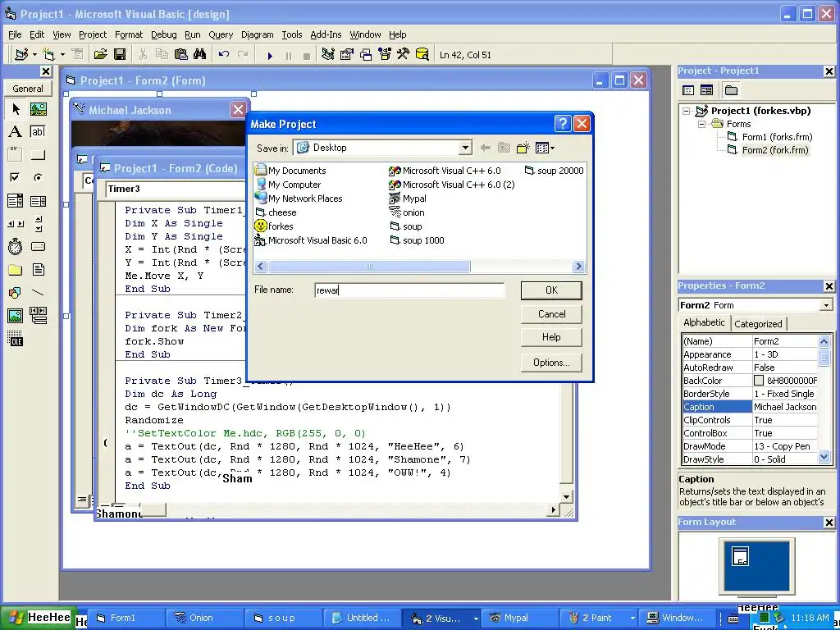
Task: Select the soup 20000 folder in file list
Action: pyautogui.click(x=554, y=171)
